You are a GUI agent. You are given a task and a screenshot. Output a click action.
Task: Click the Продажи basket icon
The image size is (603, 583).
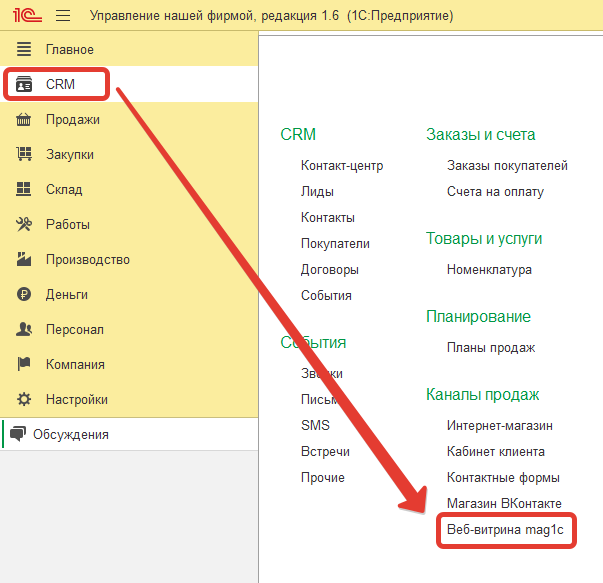click(23, 120)
